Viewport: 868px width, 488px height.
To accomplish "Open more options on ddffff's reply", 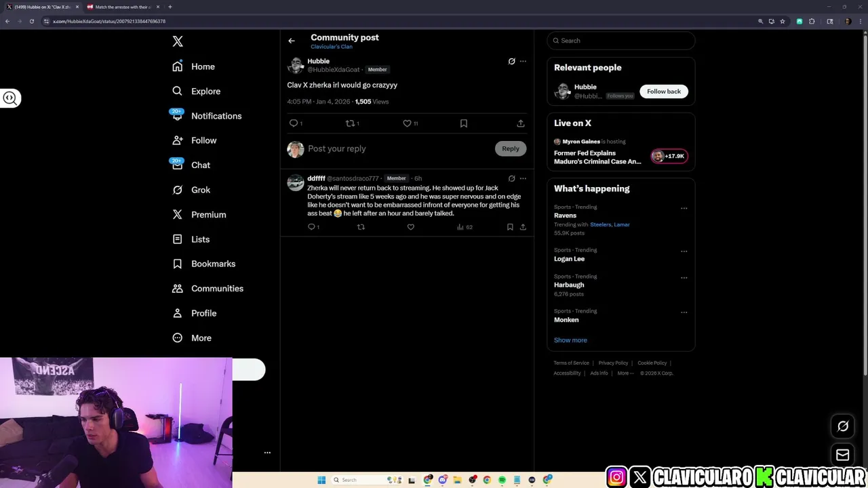I will [523, 178].
